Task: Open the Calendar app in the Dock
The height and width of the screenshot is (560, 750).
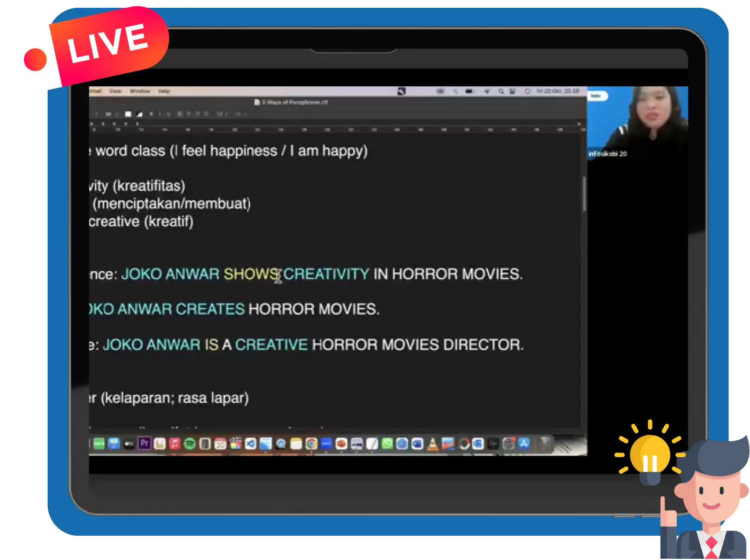Action: click(x=220, y=444)
